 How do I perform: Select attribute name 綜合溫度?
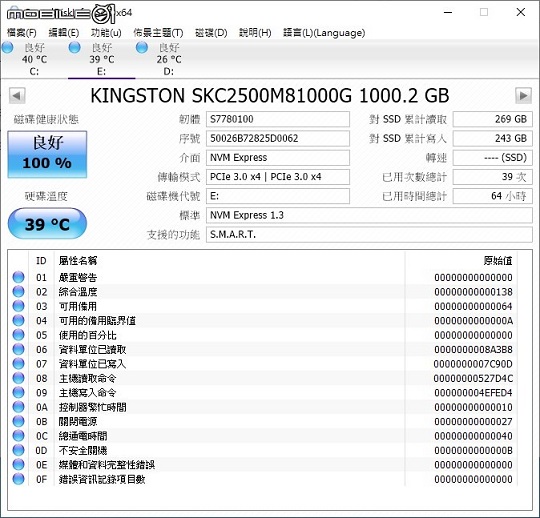(x=78, y=292)
